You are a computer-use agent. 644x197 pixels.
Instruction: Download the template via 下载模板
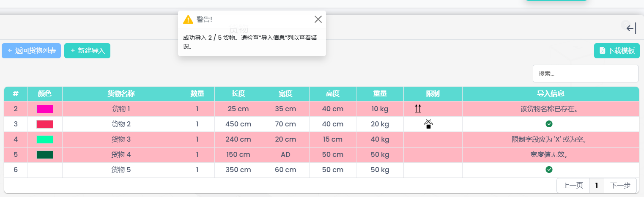tap(617, 51)
